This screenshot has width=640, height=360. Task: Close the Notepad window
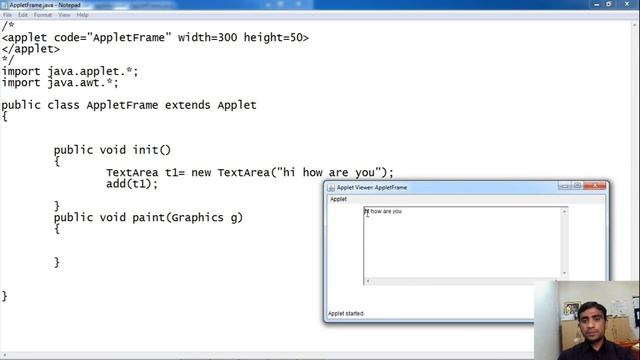(627, 4)
